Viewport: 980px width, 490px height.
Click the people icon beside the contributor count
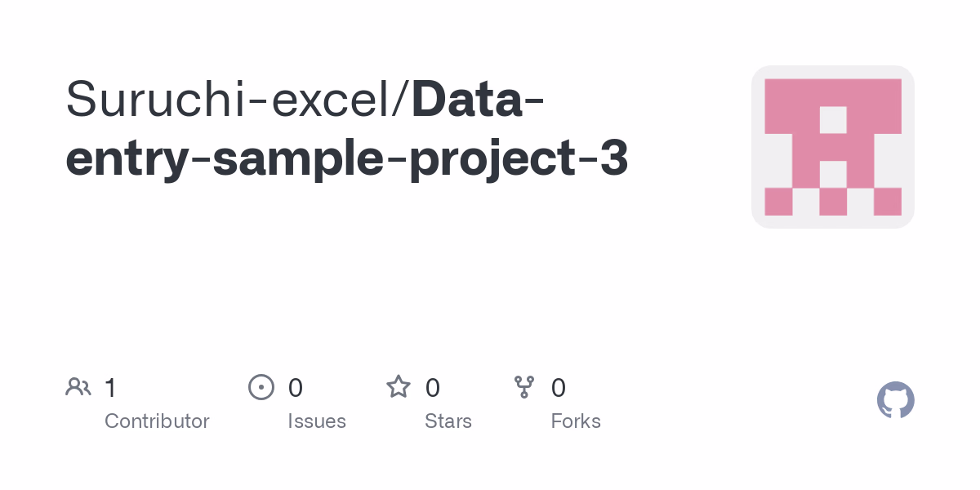[78, 387]
